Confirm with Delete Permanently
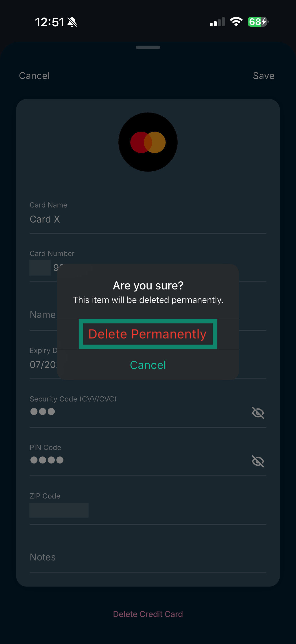The image size is (296, 644). pos(148,334)
